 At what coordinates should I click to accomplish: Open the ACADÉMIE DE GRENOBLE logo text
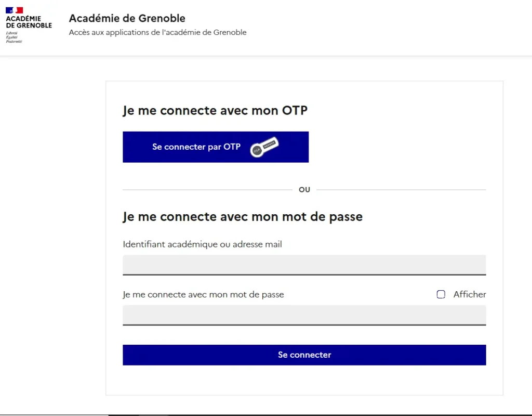(x=29, y=22)
